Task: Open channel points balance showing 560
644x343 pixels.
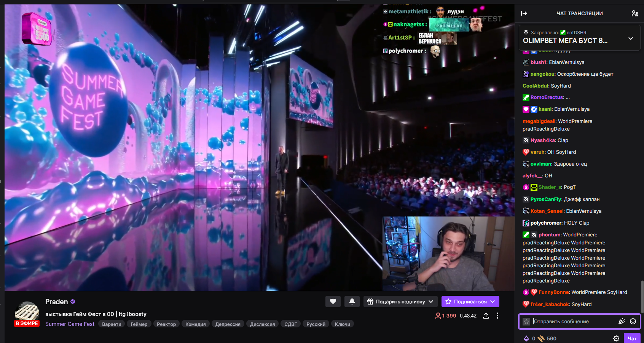Action: (x=547, y=338)
